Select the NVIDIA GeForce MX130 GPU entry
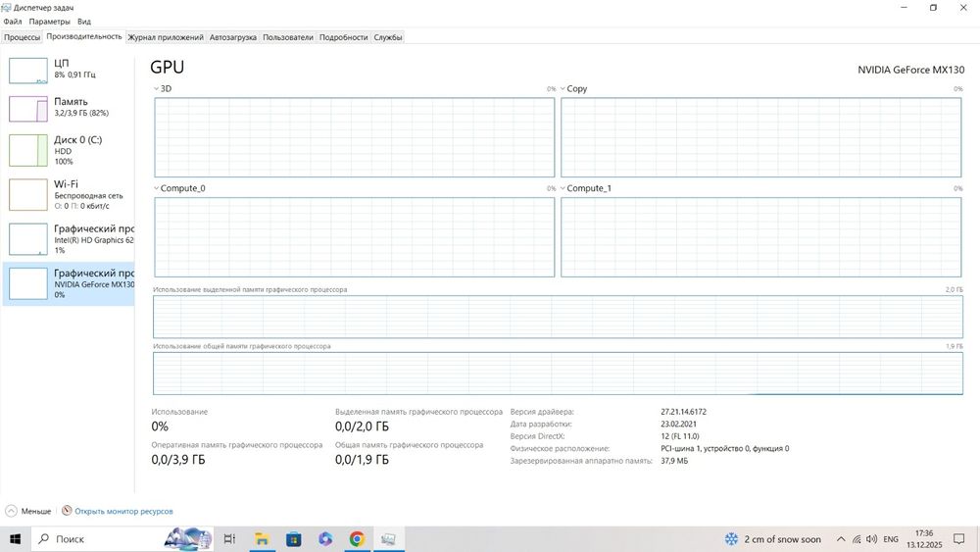The height and width of the screenshot is (552, 980). pos(69,283)
